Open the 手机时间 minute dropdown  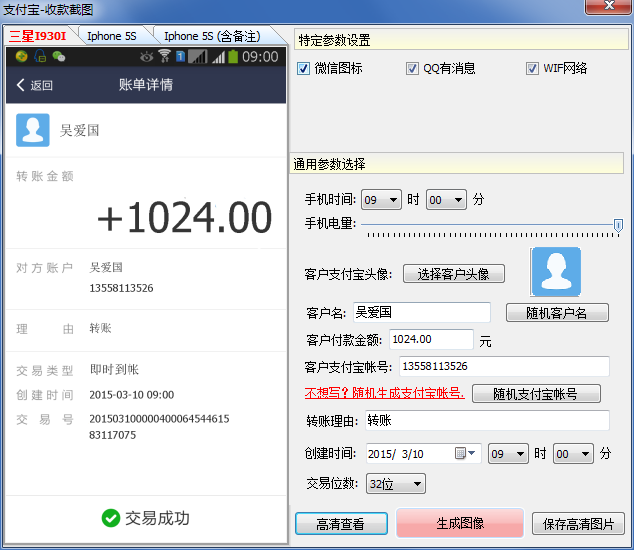tap(446, 200)
